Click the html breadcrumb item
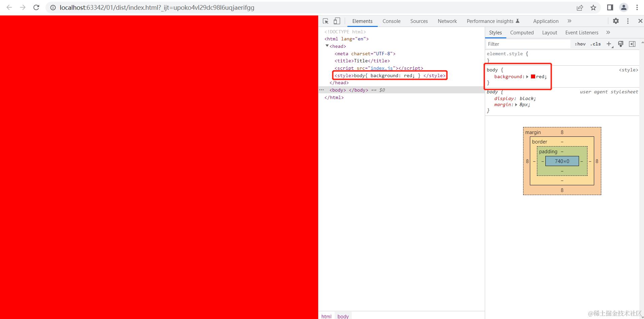The image size is (644, 319). (x=326, y=316)
